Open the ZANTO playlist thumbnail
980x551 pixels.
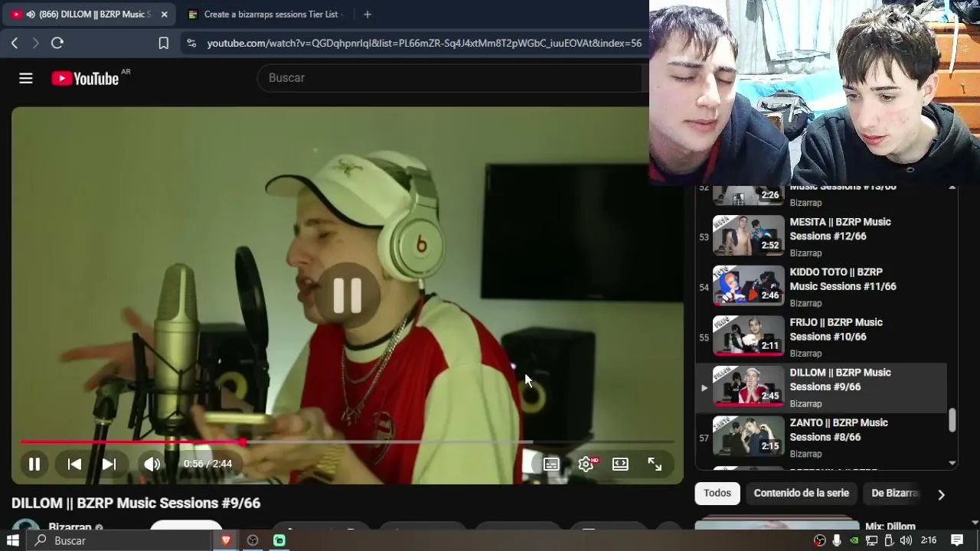[749, 436]
